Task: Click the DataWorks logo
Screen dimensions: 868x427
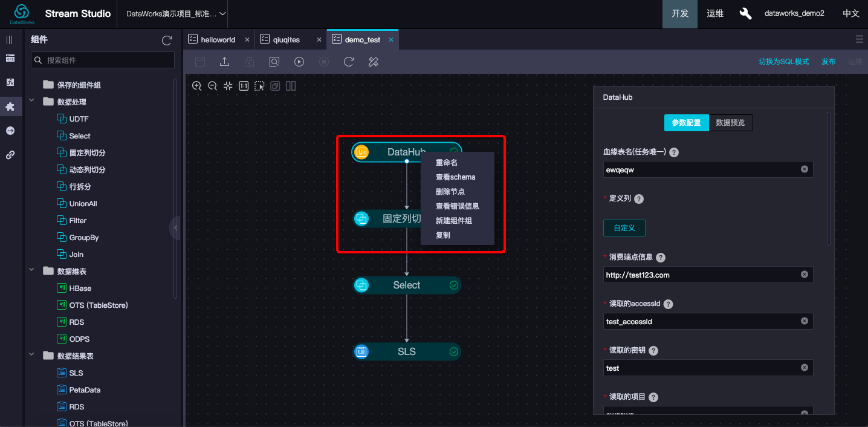Action: point(21,13)
